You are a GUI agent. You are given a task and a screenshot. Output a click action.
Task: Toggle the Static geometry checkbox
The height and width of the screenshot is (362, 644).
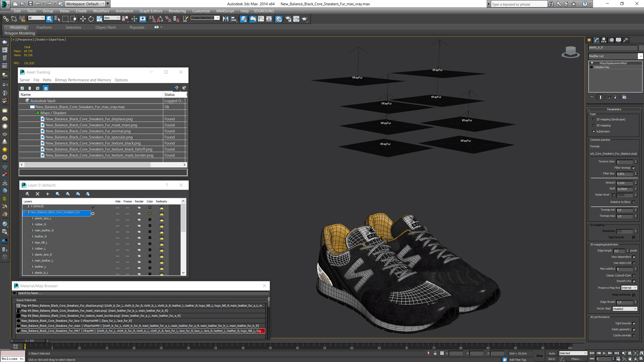[x=634, y=329]
